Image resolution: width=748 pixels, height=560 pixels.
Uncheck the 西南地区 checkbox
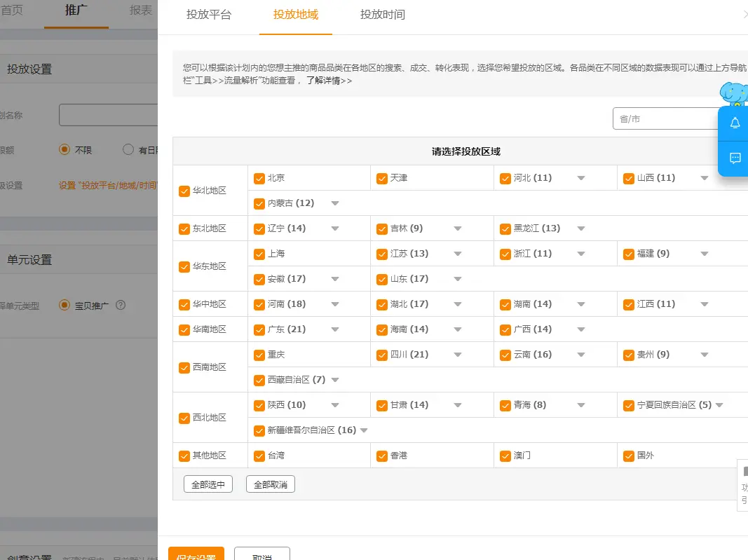tap(184, 368)
